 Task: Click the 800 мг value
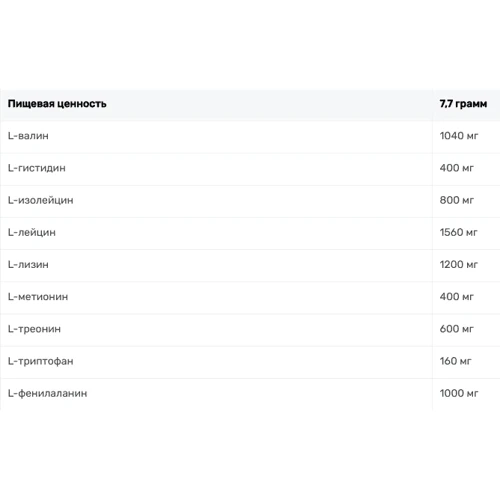click(456, 200)
